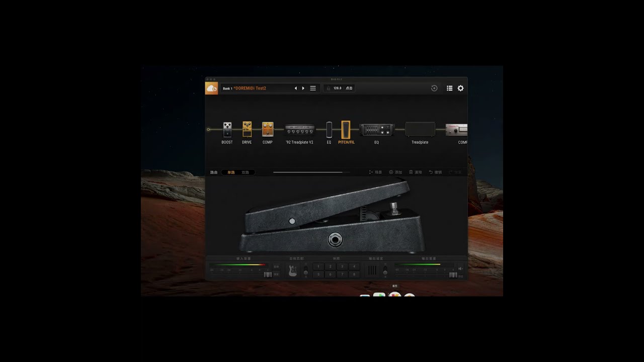Click the signal chain horizontal scrollbar
Screen dimensions: 644x362
[x=308, y=172]
